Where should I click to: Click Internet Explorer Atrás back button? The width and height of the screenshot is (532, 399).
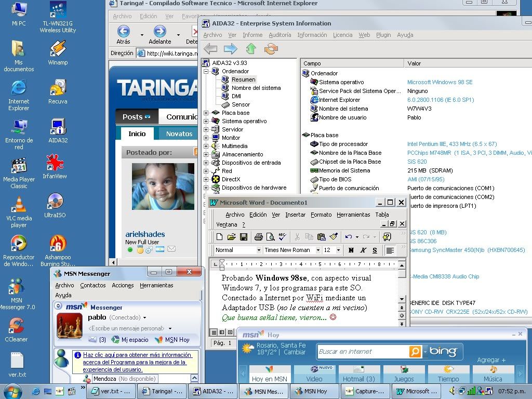123,35
